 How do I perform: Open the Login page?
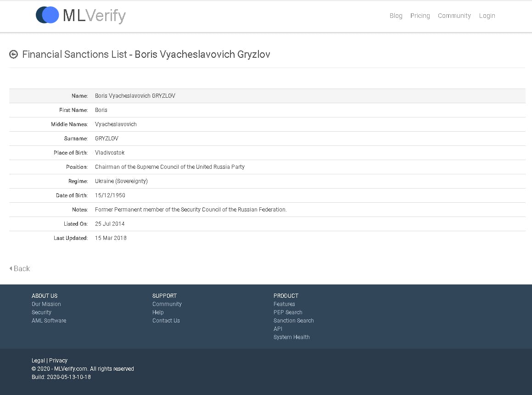tap(487, 16)
